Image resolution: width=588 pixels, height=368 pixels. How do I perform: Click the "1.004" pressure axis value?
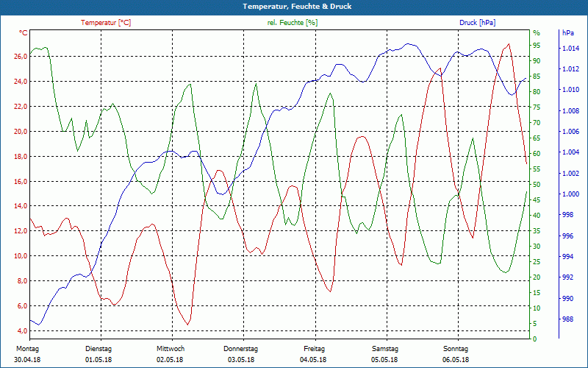click(x=570, y=152)
